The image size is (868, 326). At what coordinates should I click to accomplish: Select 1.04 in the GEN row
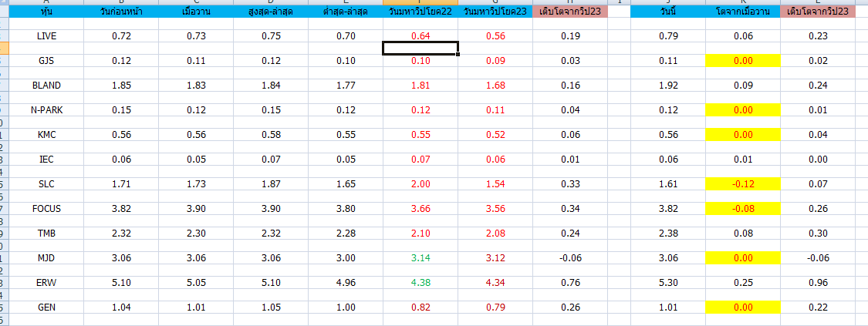click(121, 308)
